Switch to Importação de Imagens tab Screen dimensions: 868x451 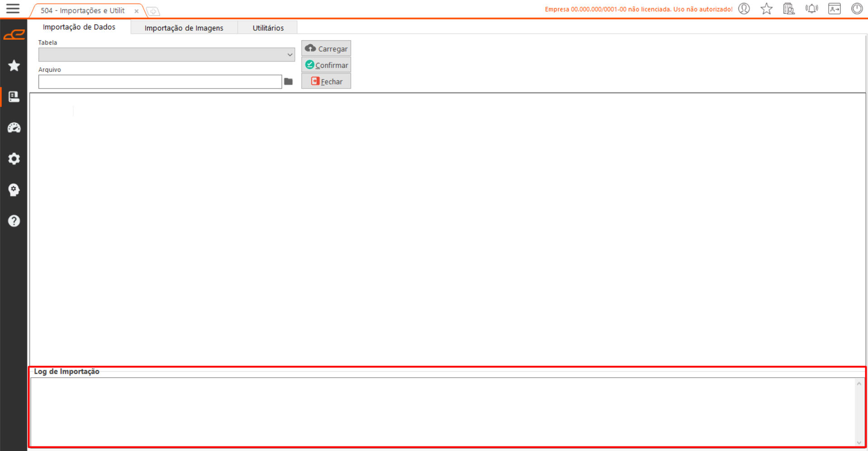184,28
